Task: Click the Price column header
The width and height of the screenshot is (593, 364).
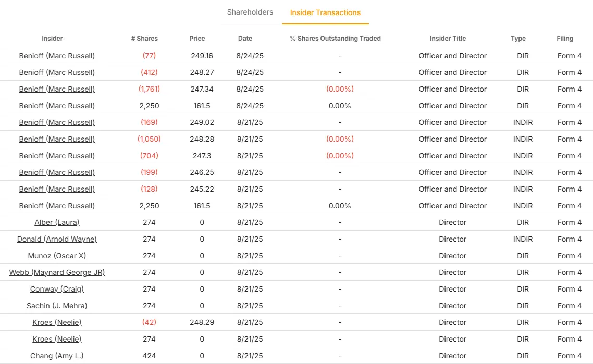Action: pyautogui.click(x=197, y=39)
